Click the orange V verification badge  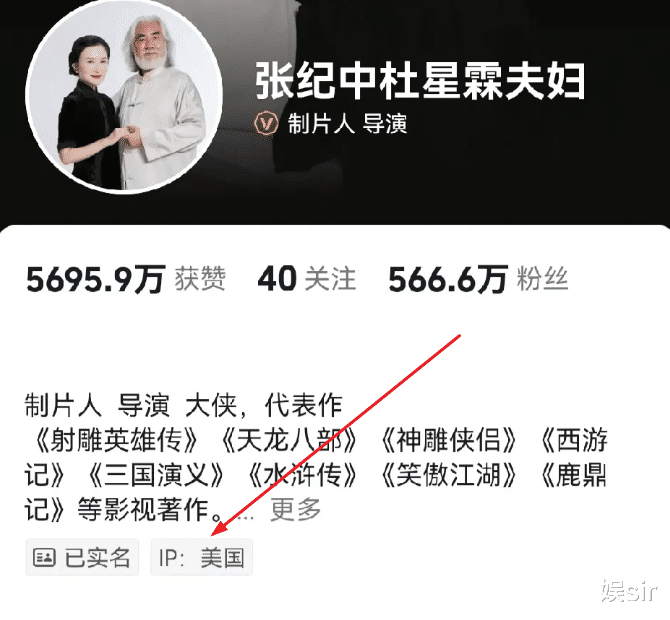(x=267, y=124)
